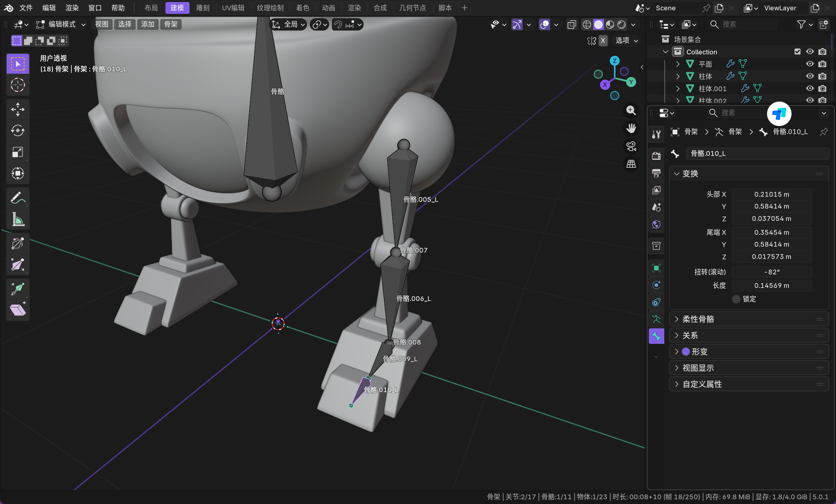Click the 添加 header menu button
The height and width of the screenshot is (504, 836).
point(148,25)
